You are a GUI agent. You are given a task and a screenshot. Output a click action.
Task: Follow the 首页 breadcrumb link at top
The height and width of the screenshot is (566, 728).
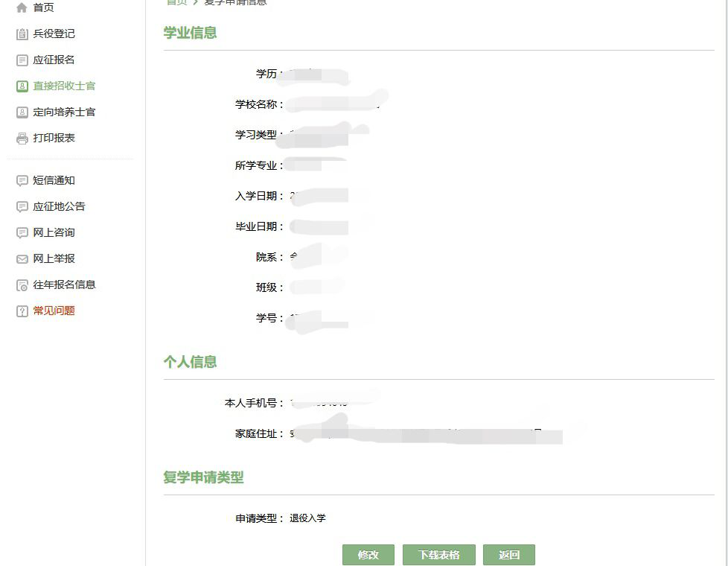tap(176, 2)
